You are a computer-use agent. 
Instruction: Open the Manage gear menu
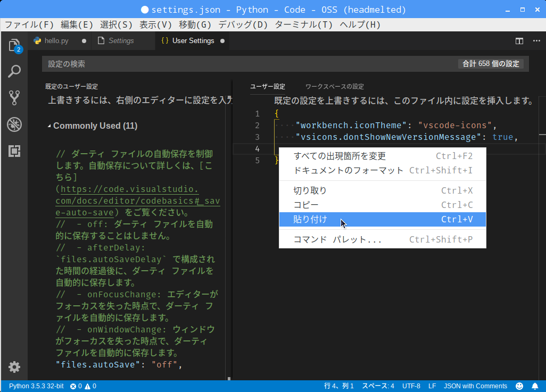point(14,367)
